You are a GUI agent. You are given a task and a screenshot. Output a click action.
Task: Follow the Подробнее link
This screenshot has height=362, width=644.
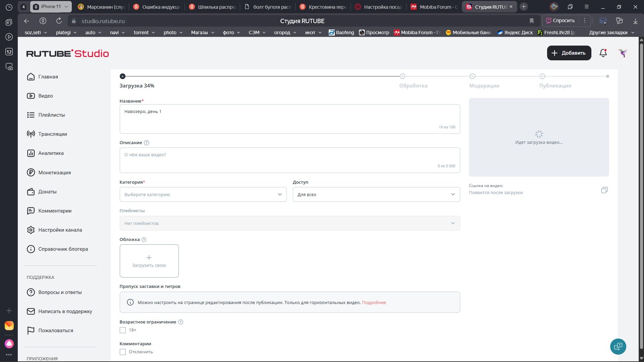point(374,302)
